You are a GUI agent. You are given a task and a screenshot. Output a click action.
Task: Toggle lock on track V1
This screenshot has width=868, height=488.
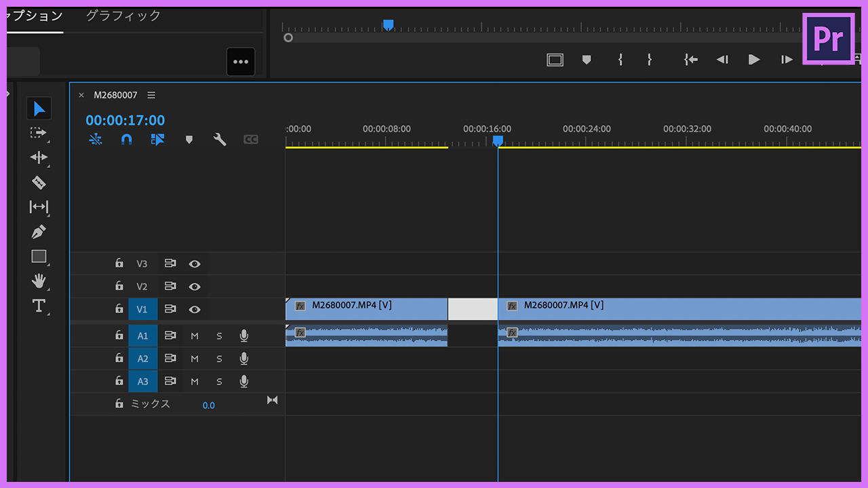119,309
